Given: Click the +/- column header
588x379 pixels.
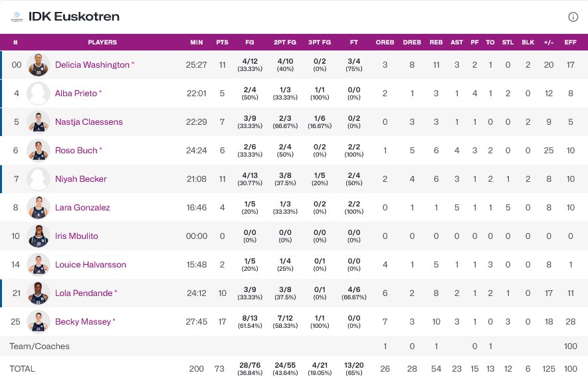Looking at the screenshot, I should (549, 42).
